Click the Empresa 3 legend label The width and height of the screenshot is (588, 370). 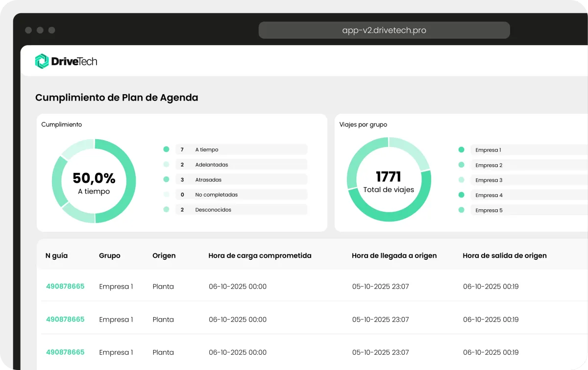click(x=489, y=180)
